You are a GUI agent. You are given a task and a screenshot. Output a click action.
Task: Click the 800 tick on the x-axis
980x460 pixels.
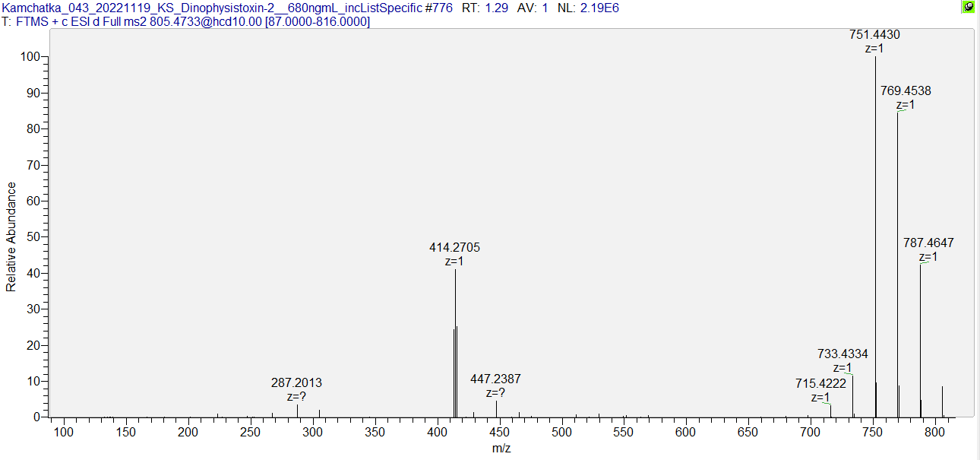click(934, 432)
